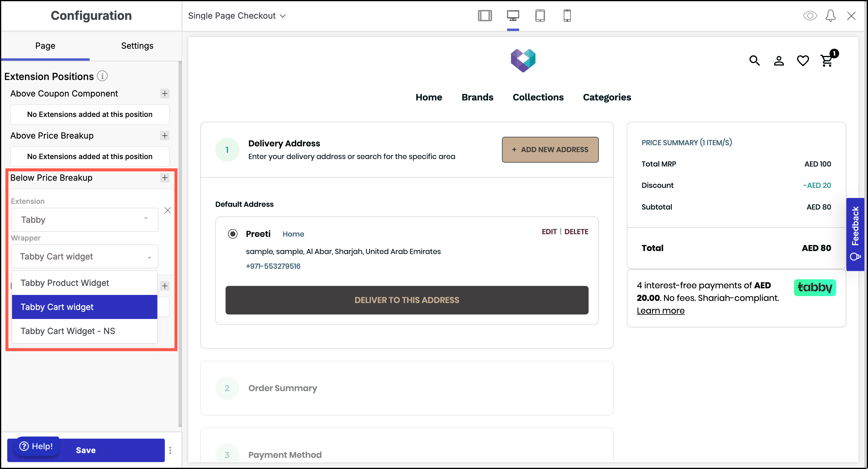Save the configuration
This screenshot has width=868, height=469.
pos(86,450)
